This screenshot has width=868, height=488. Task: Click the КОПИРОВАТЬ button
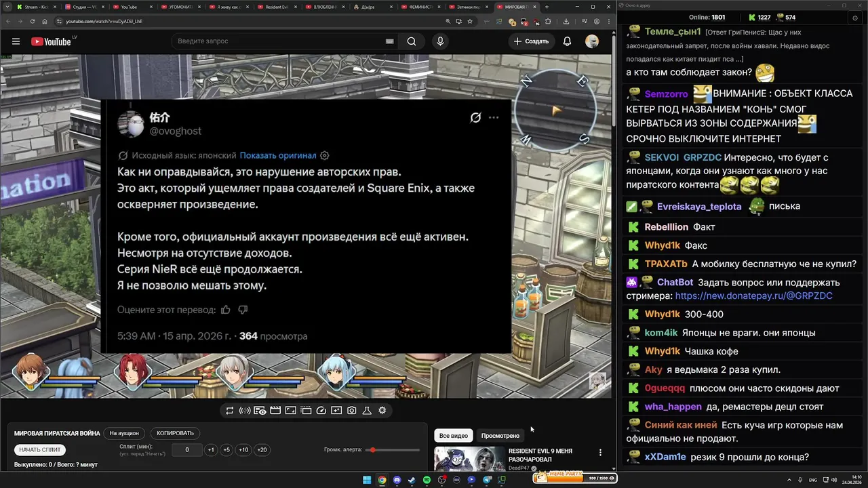(175, 433)
